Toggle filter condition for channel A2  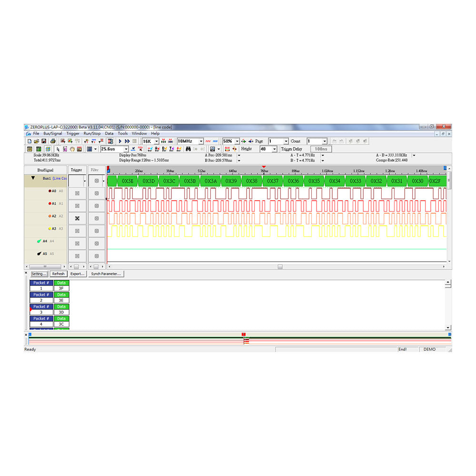97,218
